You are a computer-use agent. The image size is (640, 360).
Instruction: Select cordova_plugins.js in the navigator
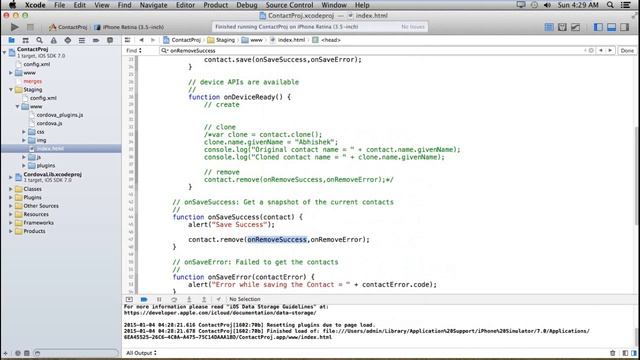pyautogui.click(x=60, y=115)
